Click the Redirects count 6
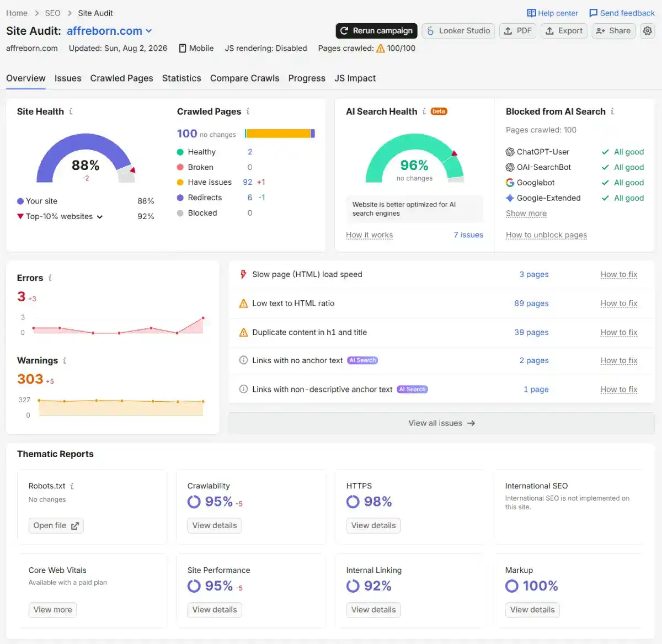This screenshot has height=644, width=662. 250,198
